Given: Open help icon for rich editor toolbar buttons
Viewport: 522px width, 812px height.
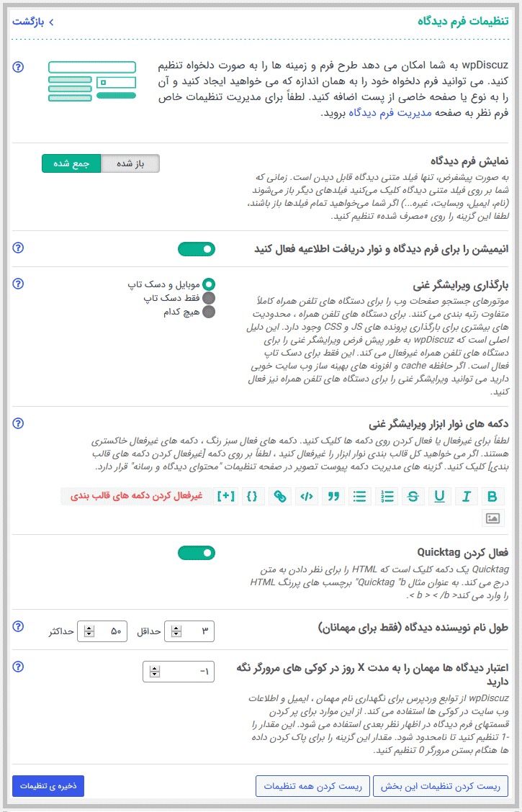Looking at the screenshot, I should pos(18,423).
